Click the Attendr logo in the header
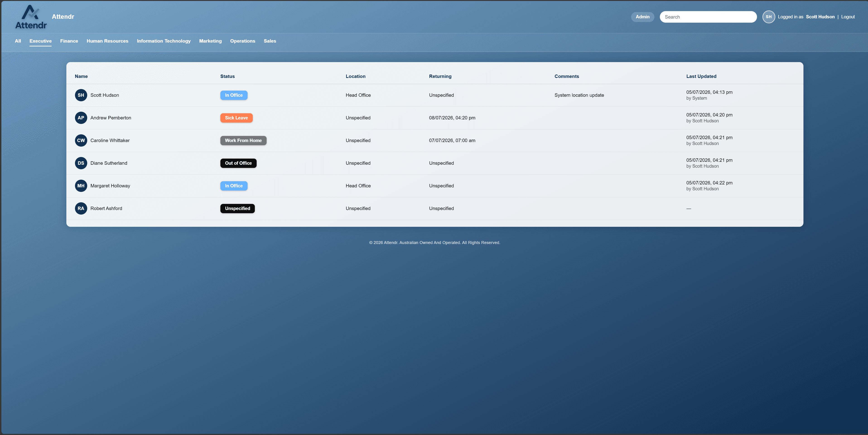 (x=31, y=17)
